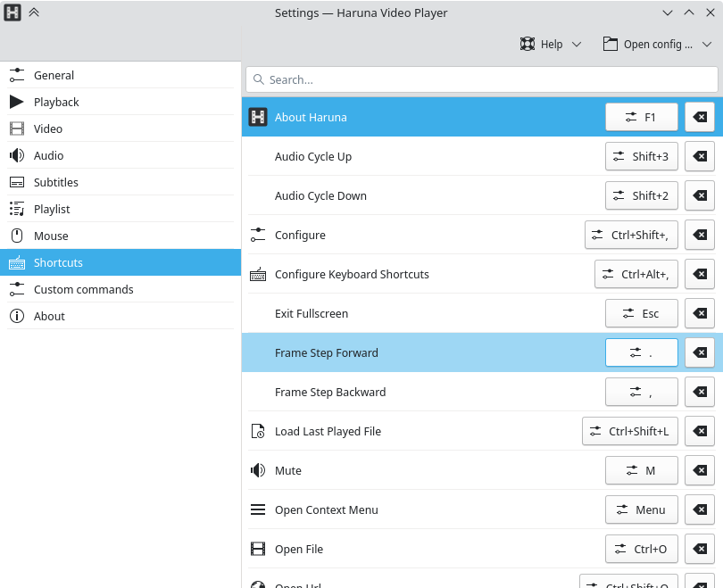Change the Esc shortcut for Exit Fullscreen
The image size is (723, 588).
642,313
